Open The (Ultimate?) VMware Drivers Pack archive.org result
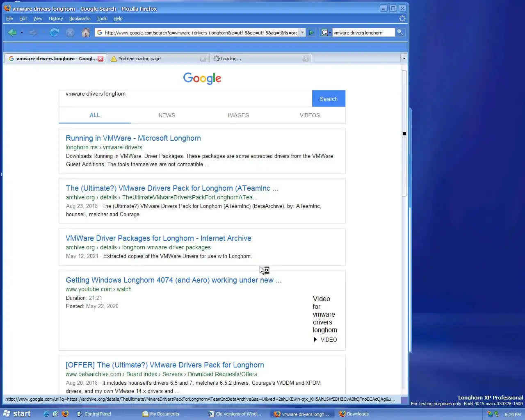The height and width of the screenshot is (420, 525). (172, 188)
